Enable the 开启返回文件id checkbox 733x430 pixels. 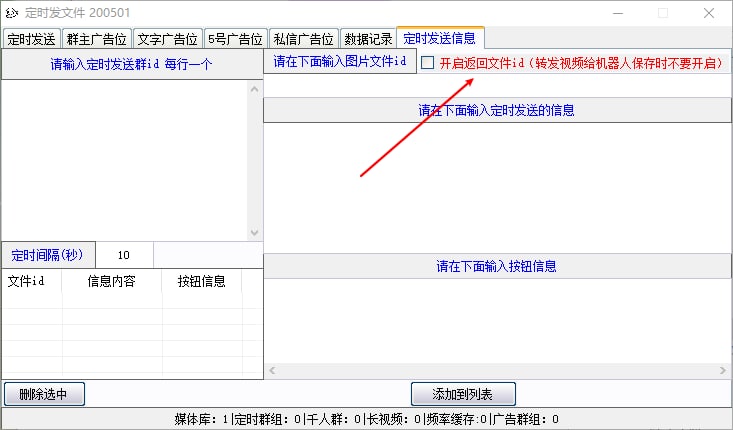428,63
